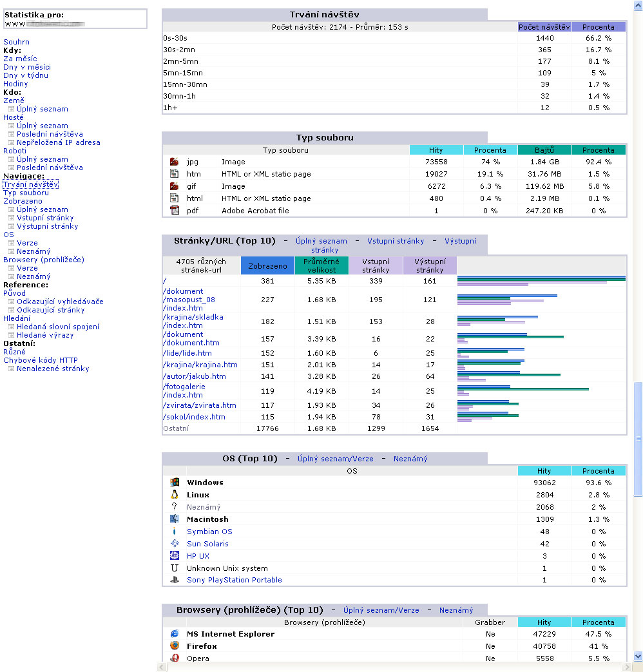The width and height of the screenshot is (643, 672).
Task: Click the Linux penguin icon
Action: pyautogui.click(x=174, y=495)
